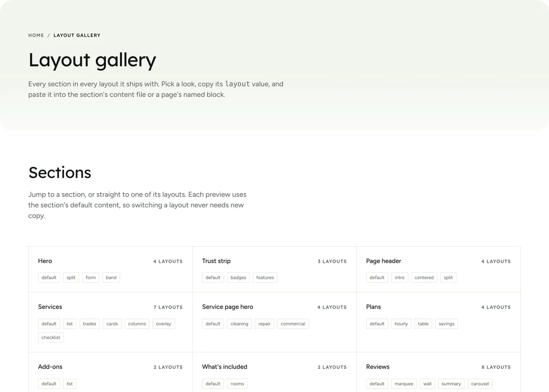
Task: Pick the Plans savings layout
Action: point(446,324)
